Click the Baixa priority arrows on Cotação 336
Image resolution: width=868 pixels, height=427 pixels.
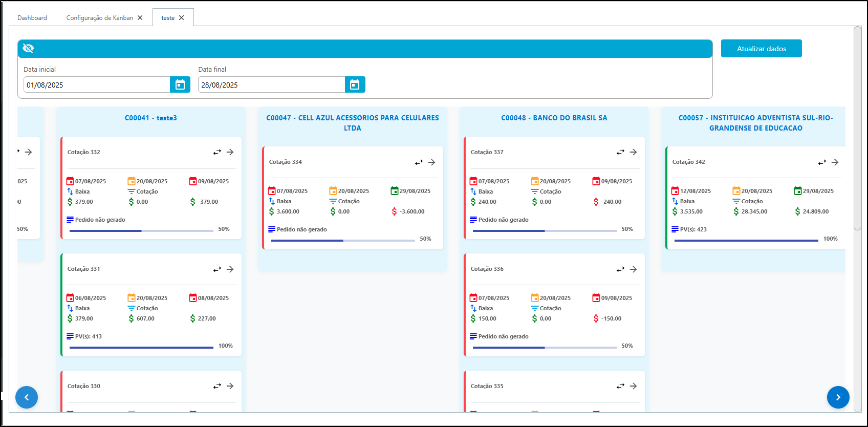point(473,308)
